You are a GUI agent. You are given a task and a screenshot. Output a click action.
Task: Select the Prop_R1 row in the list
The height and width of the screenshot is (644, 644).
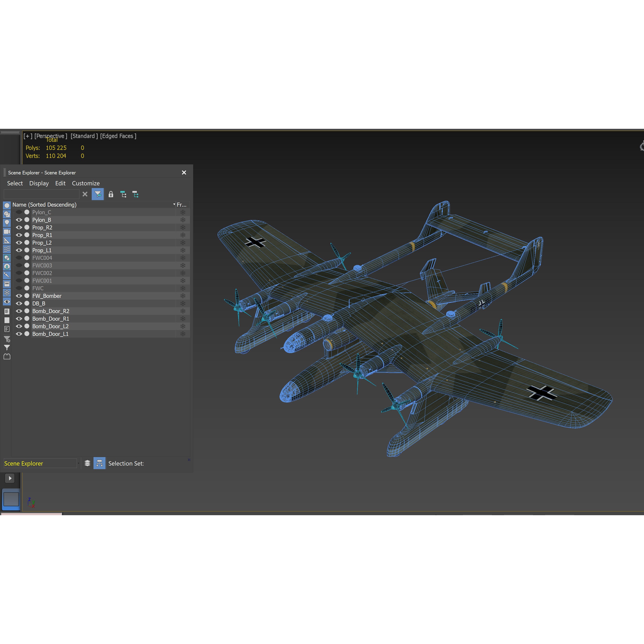[42, 235]
